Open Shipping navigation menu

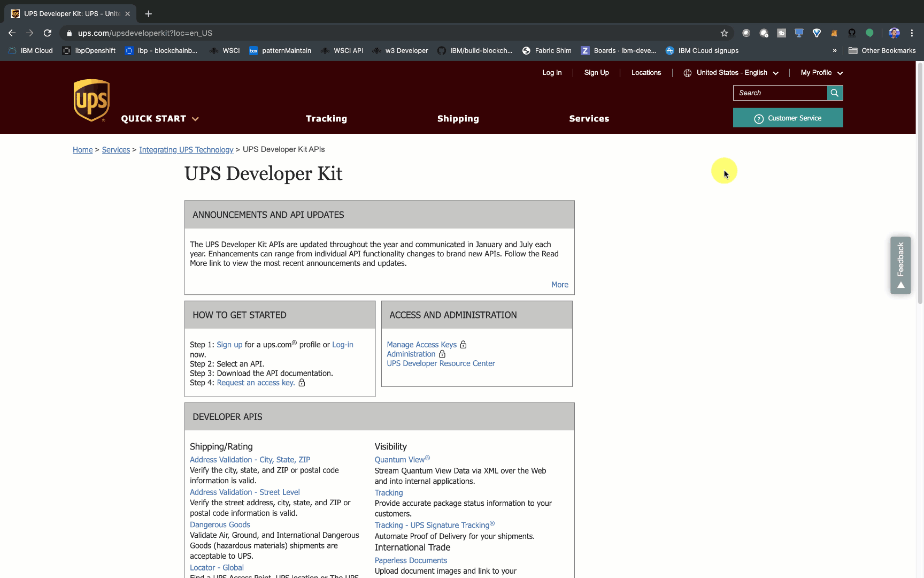(458, 119)
